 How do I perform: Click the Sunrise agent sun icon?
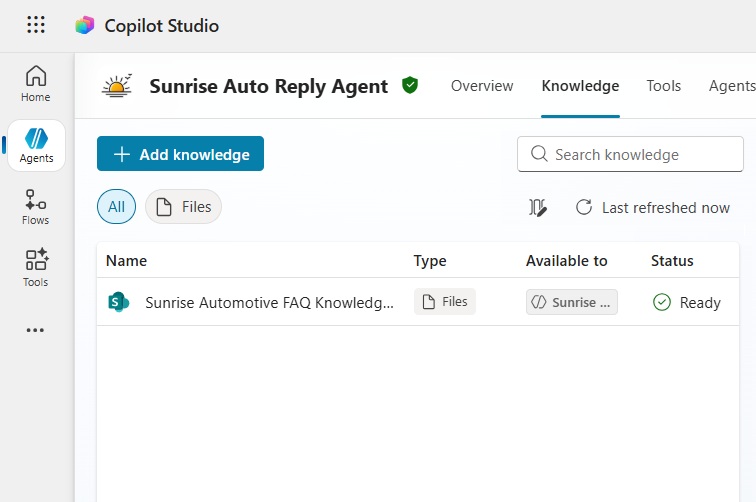(x=117, y=86)
